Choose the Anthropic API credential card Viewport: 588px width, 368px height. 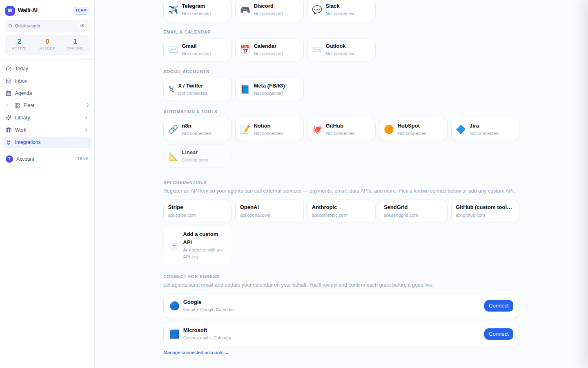coord(341,211)
